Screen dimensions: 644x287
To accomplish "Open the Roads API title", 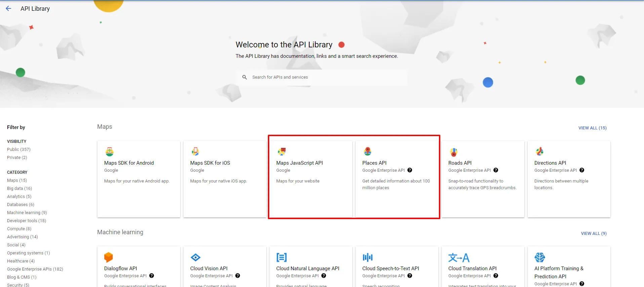I will [x=460, y=163].
